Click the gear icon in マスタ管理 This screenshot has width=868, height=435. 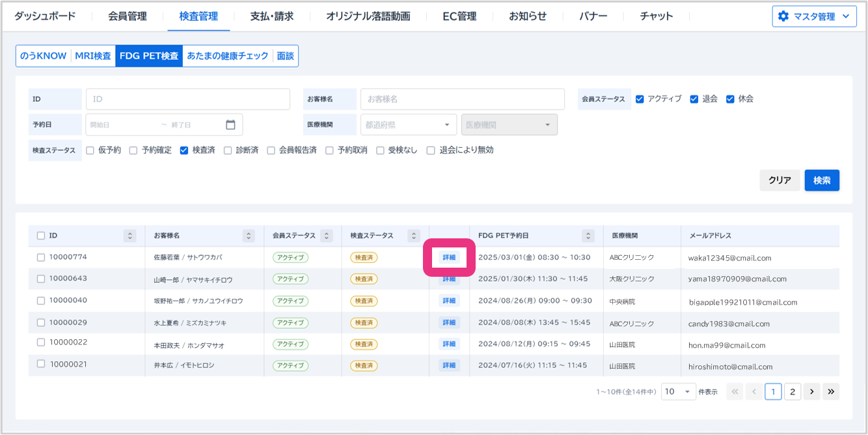(783, 16)
